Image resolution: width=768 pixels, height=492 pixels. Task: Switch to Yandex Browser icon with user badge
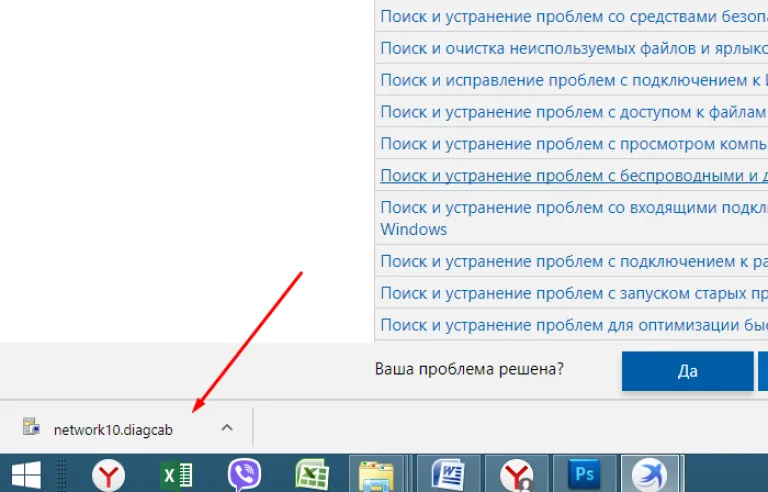click(x=517, y=475)
